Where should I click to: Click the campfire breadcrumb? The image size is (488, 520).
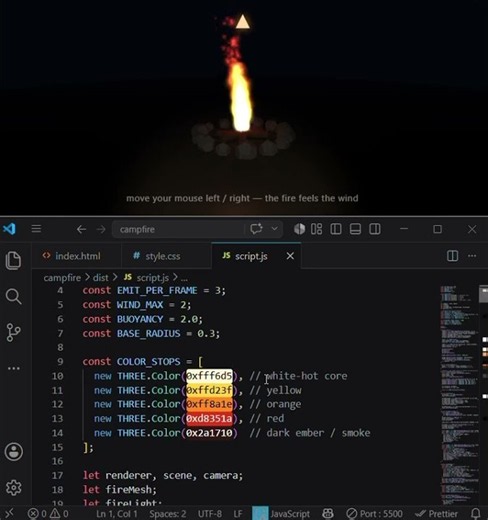[62, 278]
